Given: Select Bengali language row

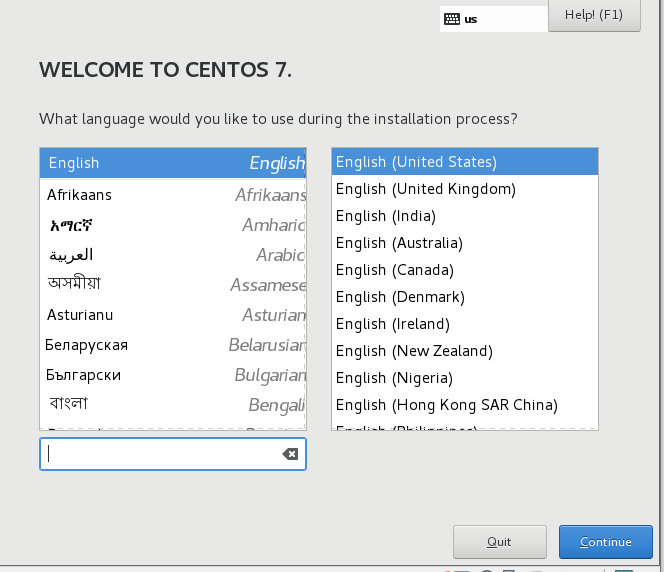Looking at the screenshot, I should point(173,404).
